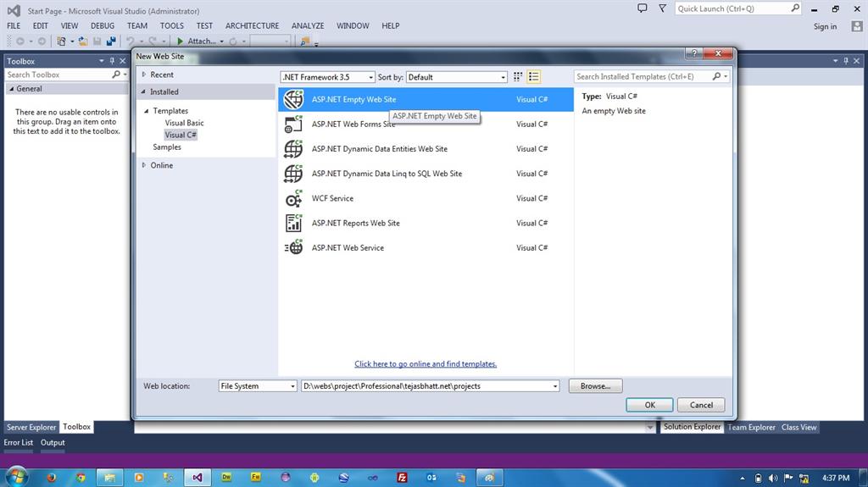Click the Toolbox search magnifier icon

(x=115, y=75)
